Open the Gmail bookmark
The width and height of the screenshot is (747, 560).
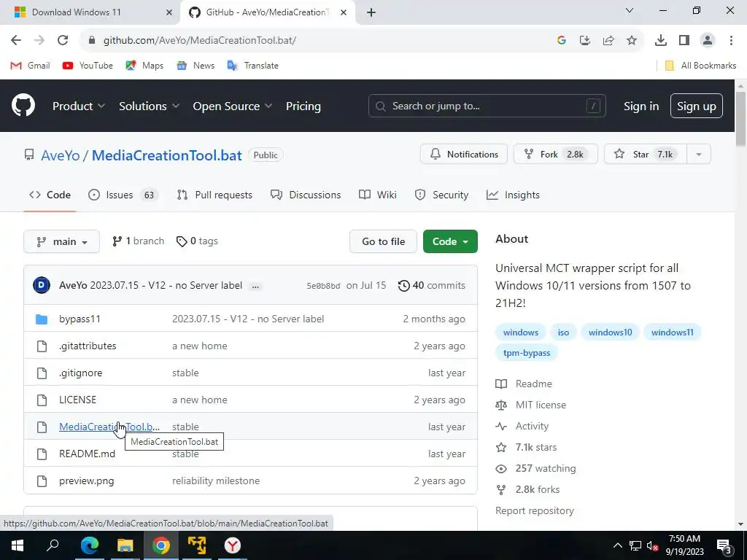coord(30,66)
